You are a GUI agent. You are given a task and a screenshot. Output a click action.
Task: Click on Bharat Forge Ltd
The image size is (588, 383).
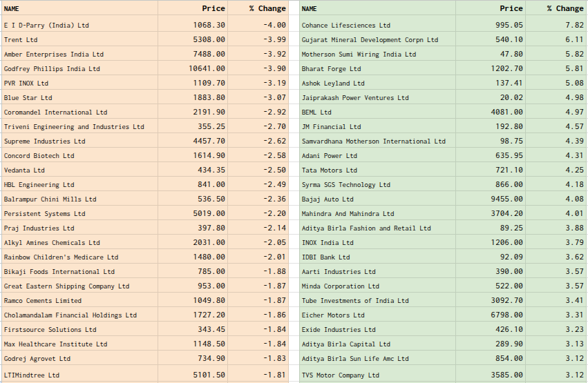[331, 69]
